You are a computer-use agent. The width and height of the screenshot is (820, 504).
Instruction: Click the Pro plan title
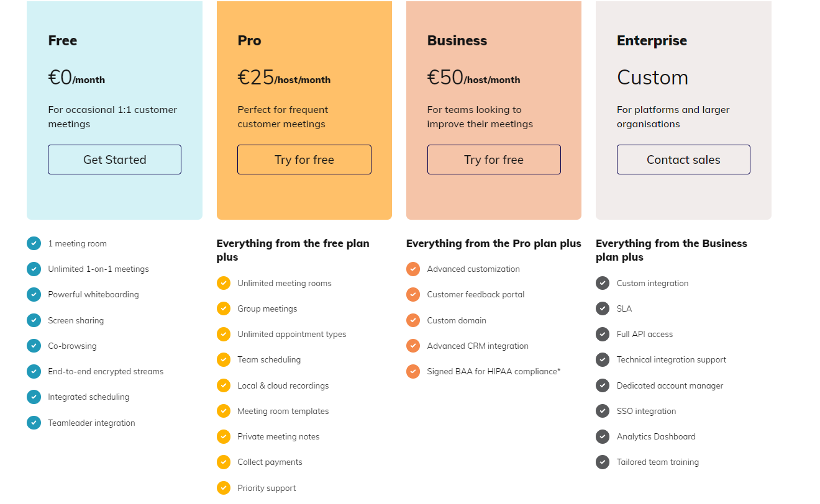coord(249,40)
